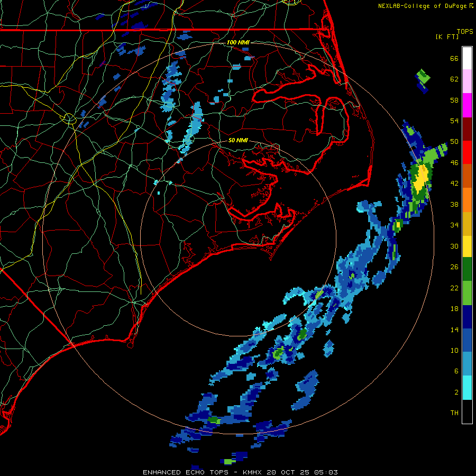
Task: Pick the magenta legend swatch
Action: (x=467, y=105)
